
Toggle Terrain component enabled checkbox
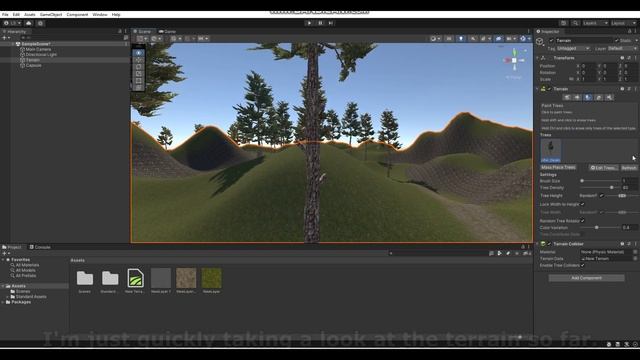[549, 89]
